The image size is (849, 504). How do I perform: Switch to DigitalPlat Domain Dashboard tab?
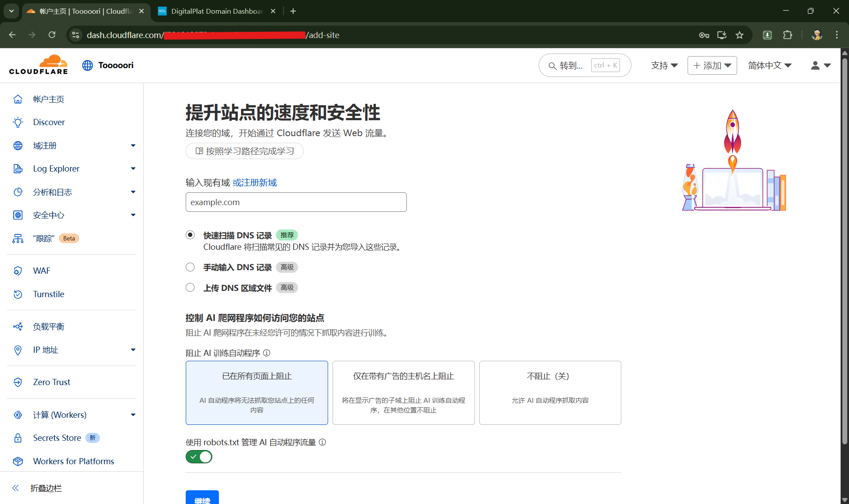click(217, 11)
